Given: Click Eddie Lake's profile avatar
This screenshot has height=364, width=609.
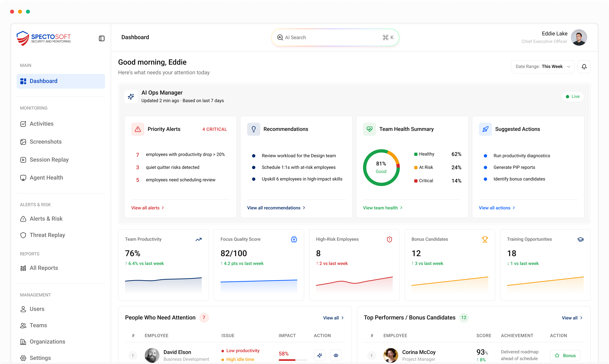Looking at the screenshot, I should 579,37.
